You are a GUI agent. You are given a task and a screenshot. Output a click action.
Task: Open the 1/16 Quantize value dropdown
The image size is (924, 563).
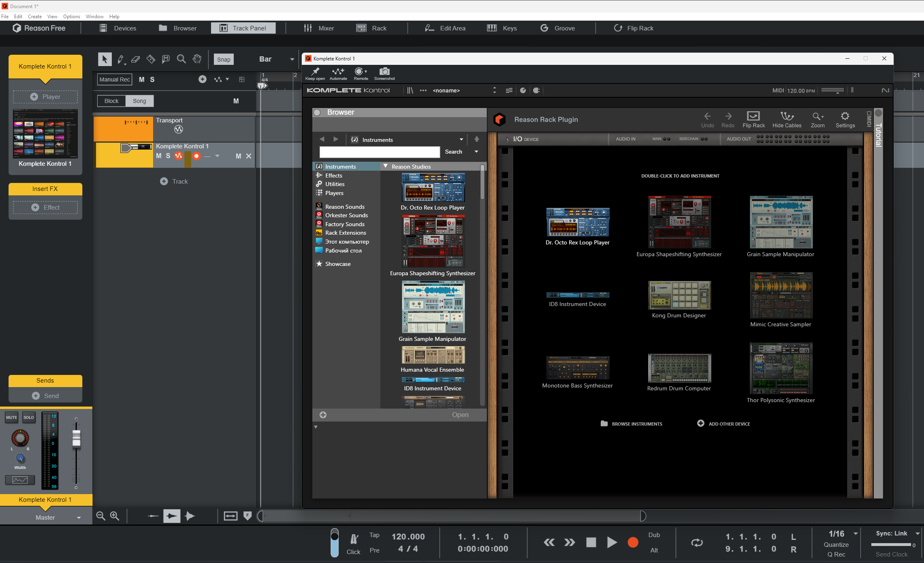[856, 533]
